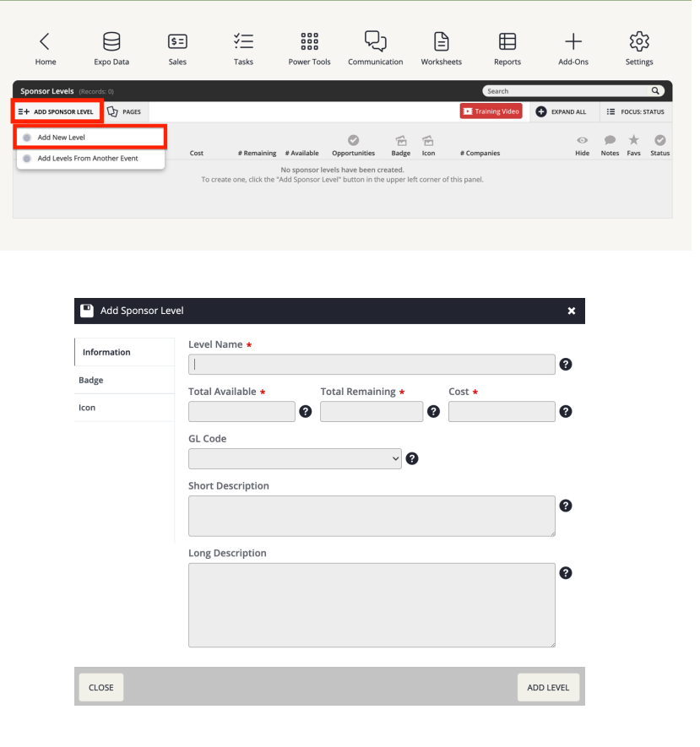Viewport: 700px width, 747px height.
Task: Click the Total Remaining input field
Action: pyautogui.click(x=372, y=412)
